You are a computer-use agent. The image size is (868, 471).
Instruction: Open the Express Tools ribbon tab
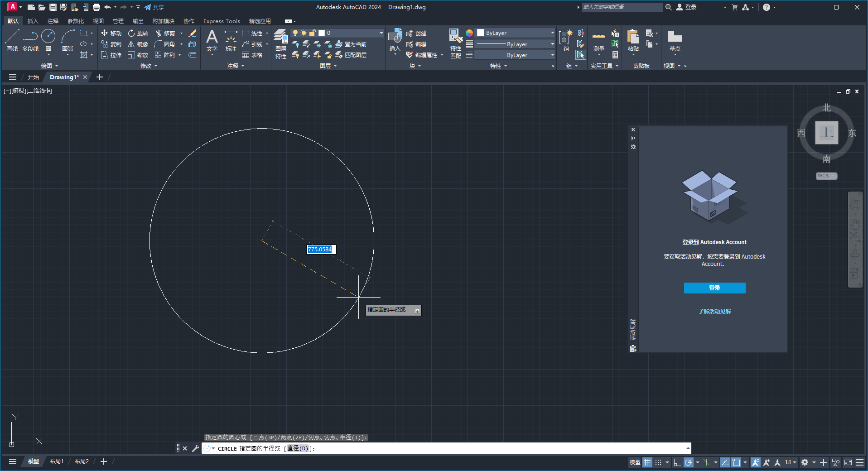[222, 21]
